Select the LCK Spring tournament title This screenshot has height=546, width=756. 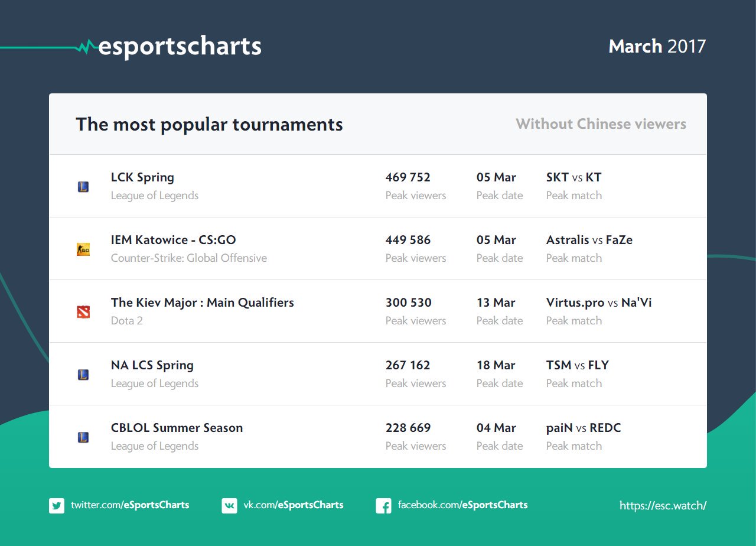pyautogui.click(x=142, y=177)
